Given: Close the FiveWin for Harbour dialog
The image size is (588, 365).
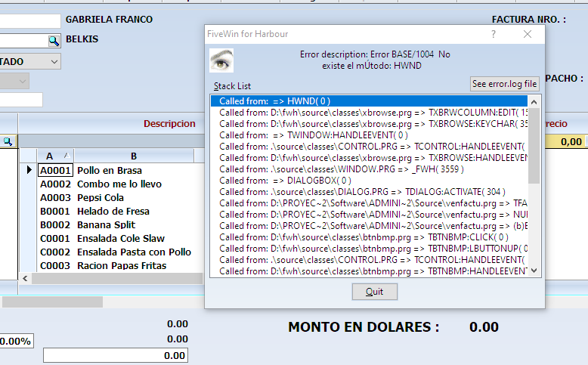Looking at the screenshot, I should pyautogui.click(x=528, y=34).
